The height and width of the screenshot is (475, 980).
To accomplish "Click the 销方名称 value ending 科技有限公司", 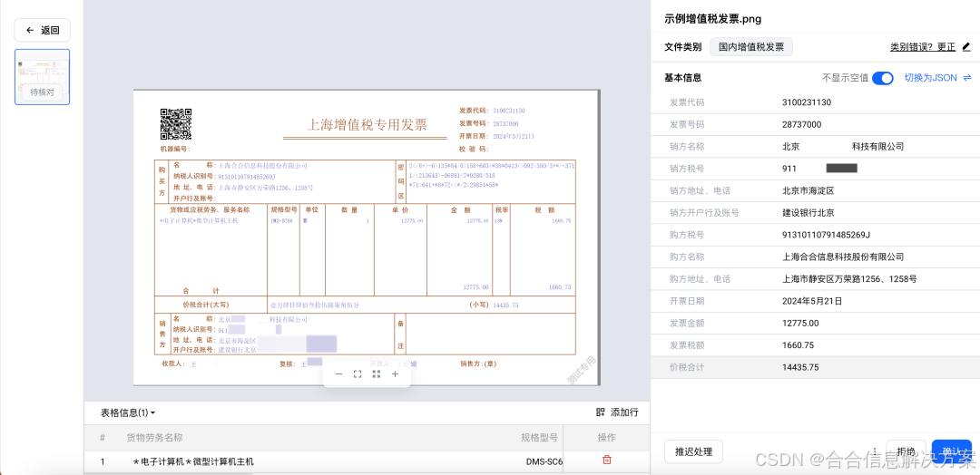I will coord(842,147).
